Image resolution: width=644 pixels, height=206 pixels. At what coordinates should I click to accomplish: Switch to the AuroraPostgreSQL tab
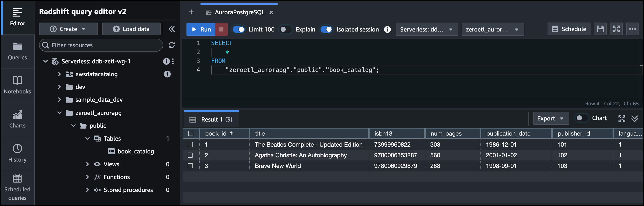[239, 12]
